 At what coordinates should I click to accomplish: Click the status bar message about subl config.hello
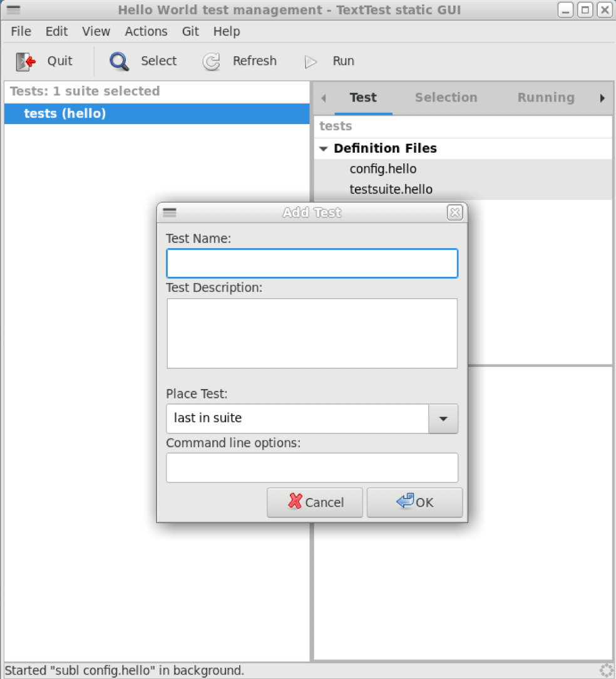coord(124,670)
